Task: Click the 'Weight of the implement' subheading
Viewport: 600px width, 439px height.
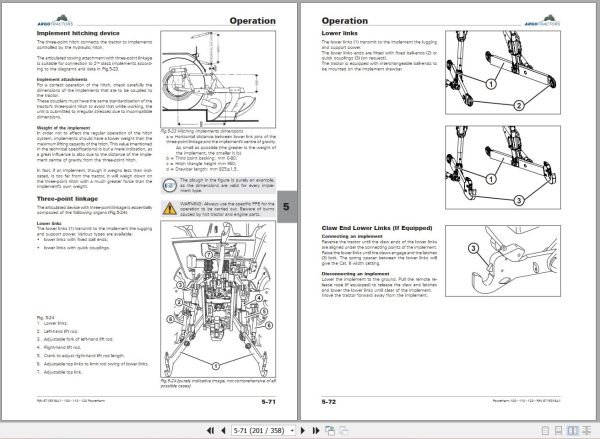Action: pyautogui.click(x=64, y=128)
